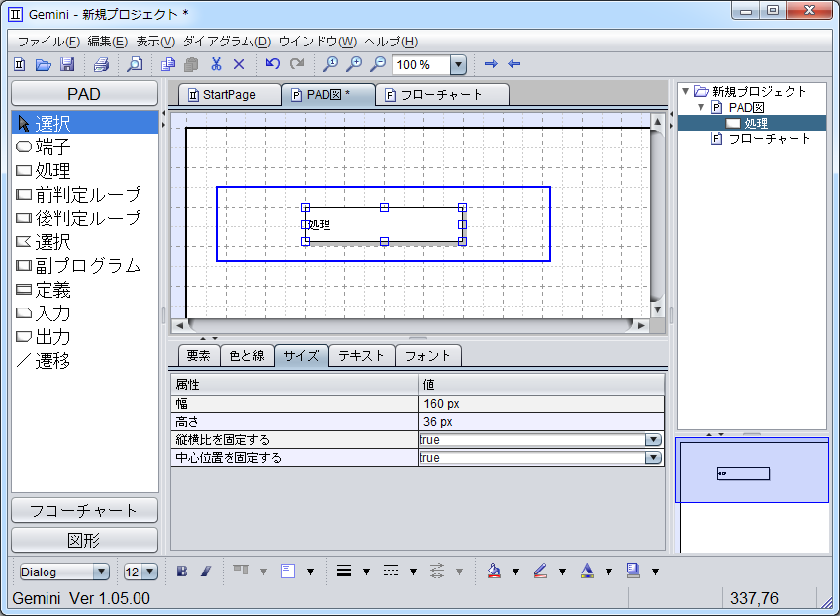Viewport: 840px width, 616px height.
Task: Open the テキスト properties tab
Action: 361,356
